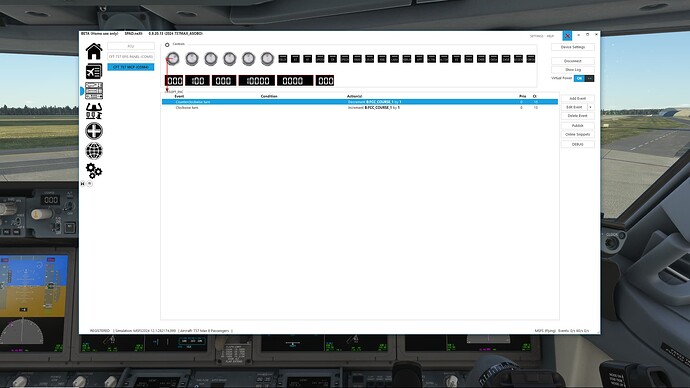This screenshot has width=690, height=388.
Task: Click the Prio column header
Action: pos(522,96)
